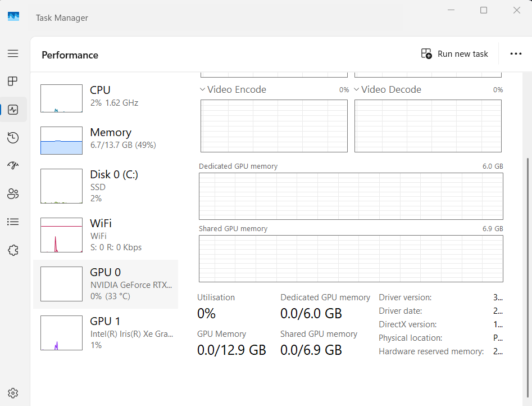Open the Details page list icon
This screenshot has width=532, height=406.
[13, 222]
